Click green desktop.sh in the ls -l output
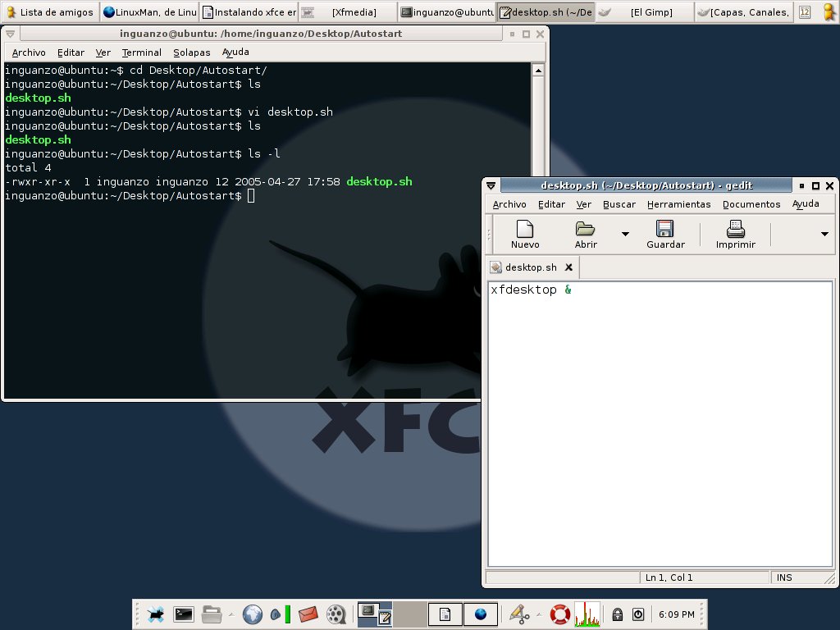 (379, 181)
